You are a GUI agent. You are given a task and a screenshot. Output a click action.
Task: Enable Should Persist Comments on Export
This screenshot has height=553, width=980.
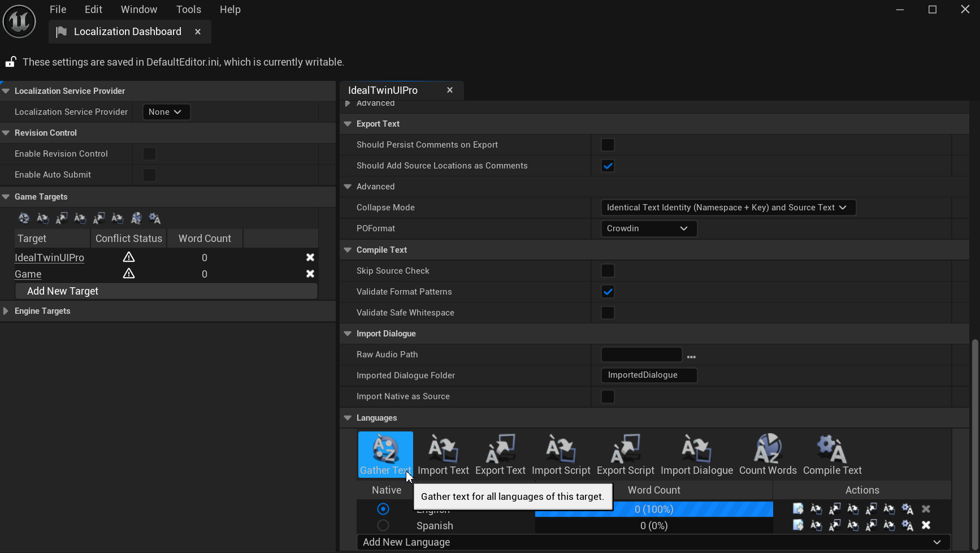point(608,145)
